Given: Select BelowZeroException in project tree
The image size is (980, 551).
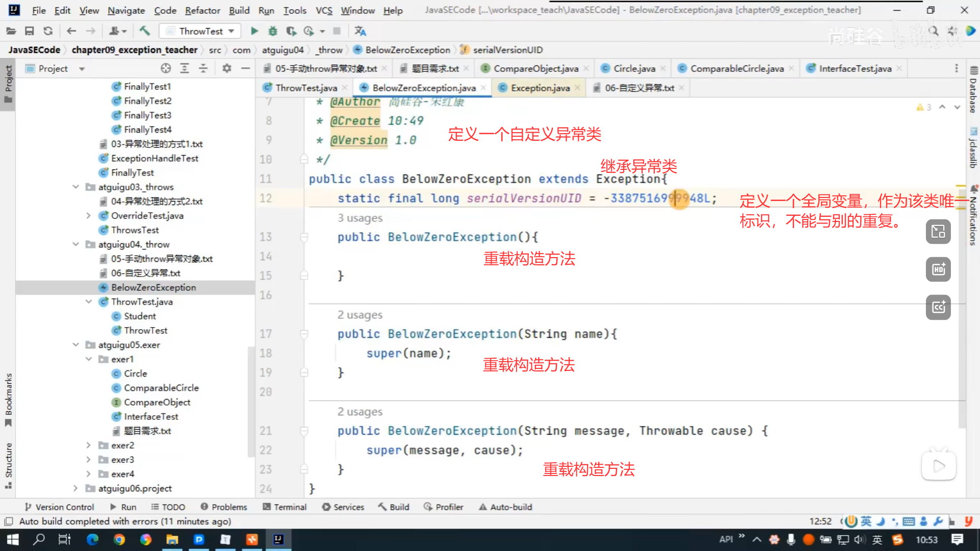Looking at the screenshot, I should (x=153, y=287).
